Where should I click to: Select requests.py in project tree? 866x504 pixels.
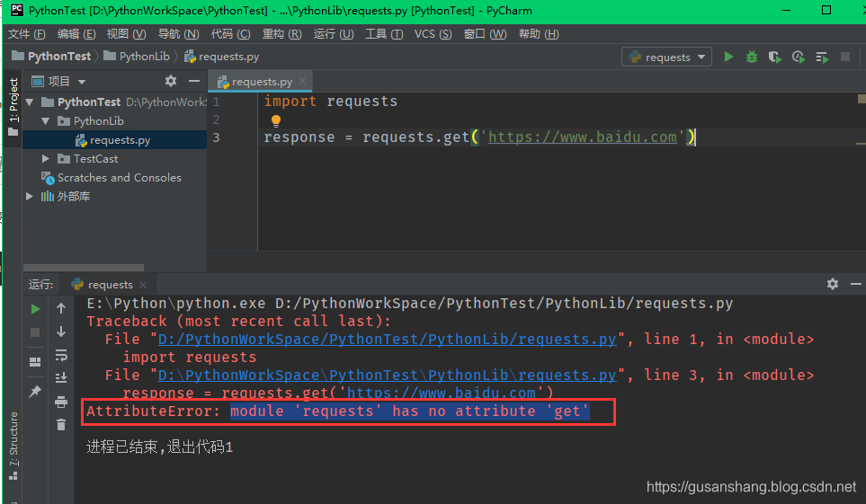(x=115, y=139)
